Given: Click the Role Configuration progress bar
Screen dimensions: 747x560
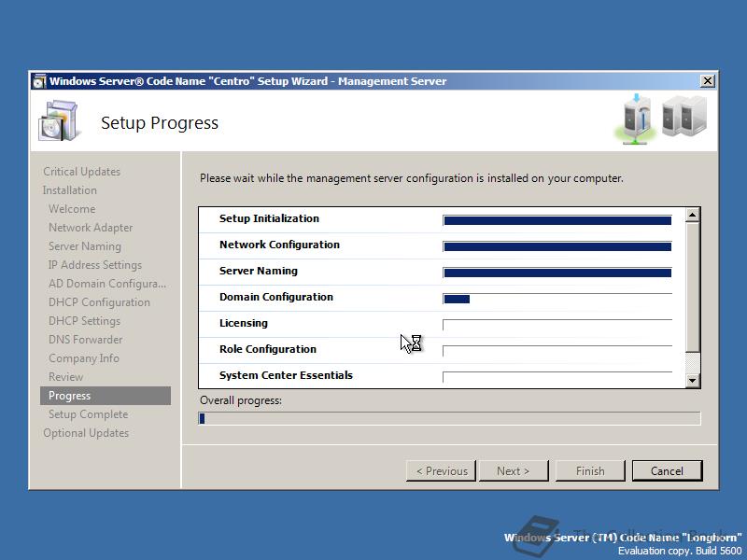Looking at the screenshot, I should [557, 352].
